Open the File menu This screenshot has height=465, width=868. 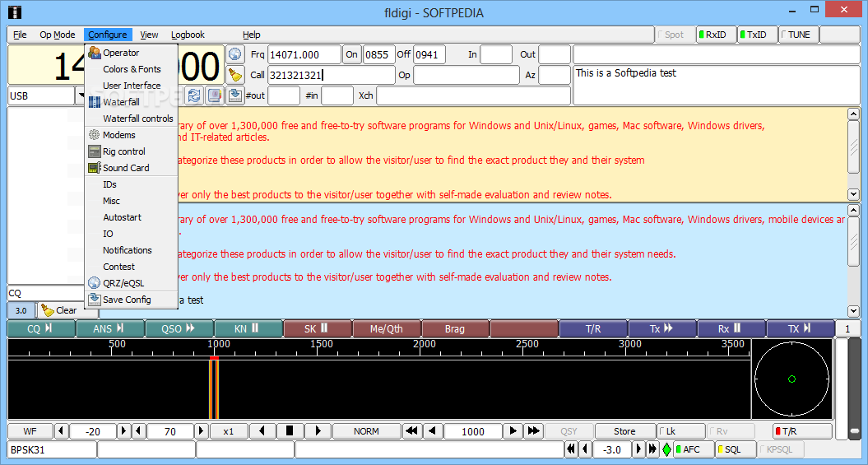pyautogui.click(x=20, y=35)
